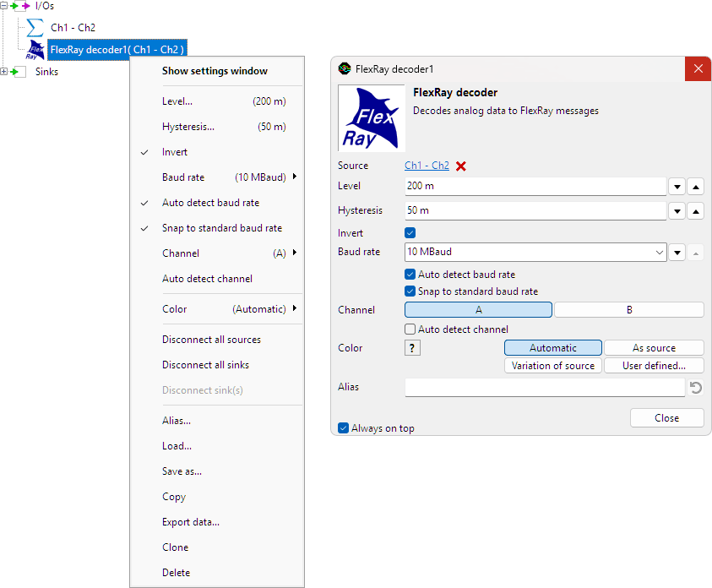Choose Disconnect all sources
The height and width of the screenshot is (588, 712).
[x=217, y=340]
